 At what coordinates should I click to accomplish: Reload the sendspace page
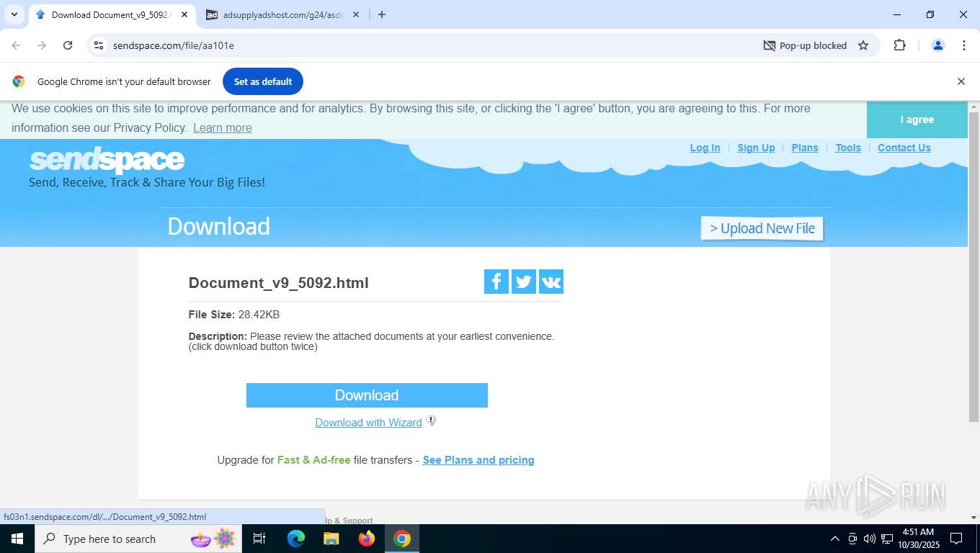[68, 45]
